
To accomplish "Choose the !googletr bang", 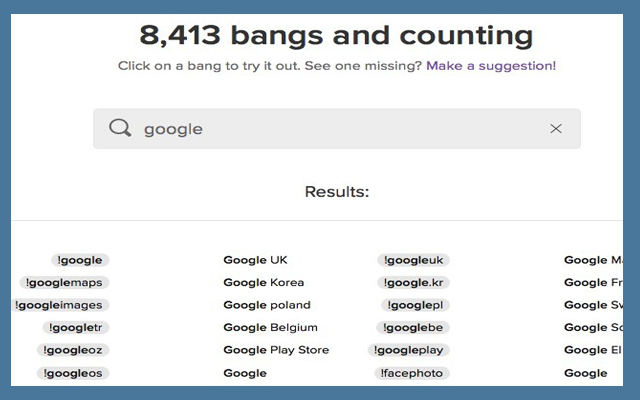I will pos(74,327).
